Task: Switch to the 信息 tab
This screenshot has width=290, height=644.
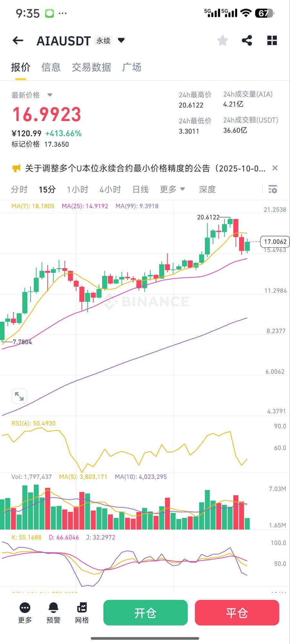Action: pyautogui.click(x=51, y=67)
